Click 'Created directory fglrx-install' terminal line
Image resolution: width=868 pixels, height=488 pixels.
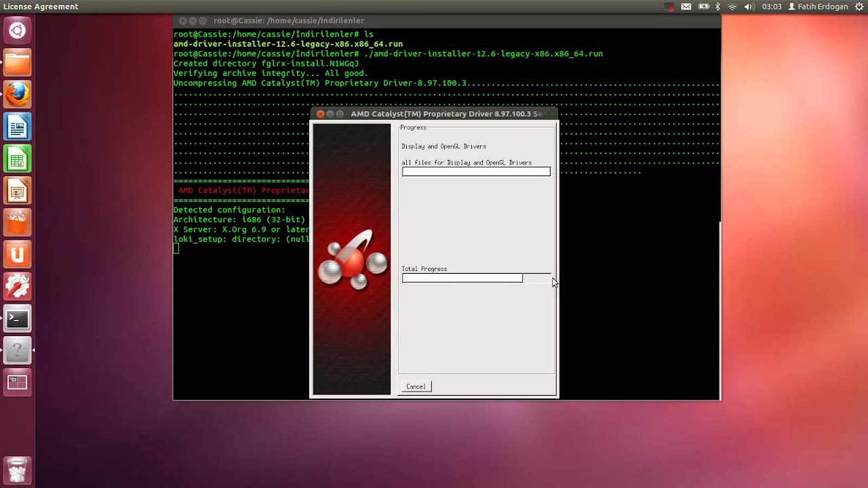click(266, 64)
